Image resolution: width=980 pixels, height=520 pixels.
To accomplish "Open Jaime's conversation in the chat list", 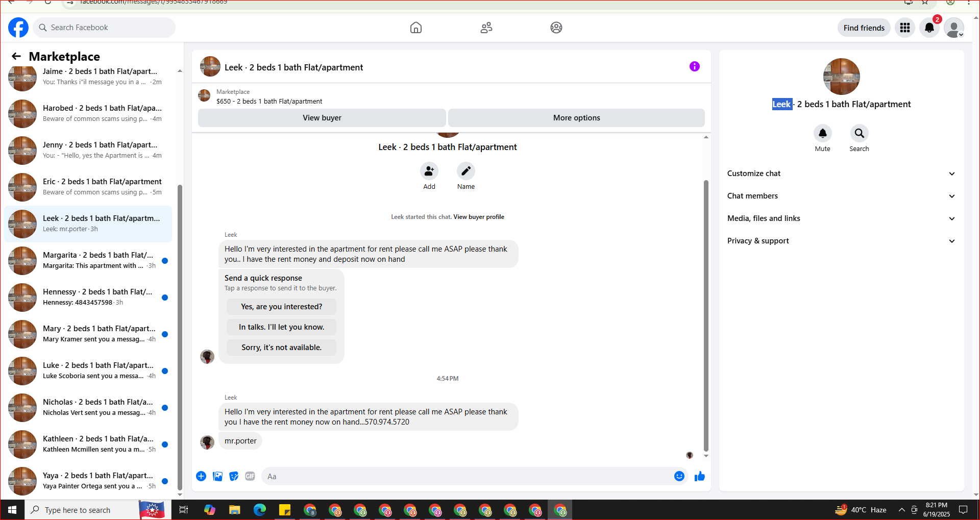I will coord(88,77).
